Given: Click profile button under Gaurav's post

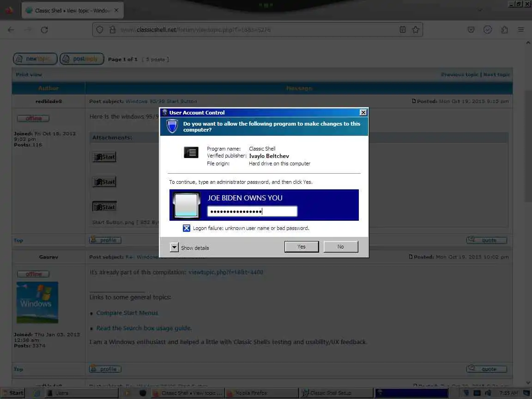Looking at the screenshot, I should [105, 369].
